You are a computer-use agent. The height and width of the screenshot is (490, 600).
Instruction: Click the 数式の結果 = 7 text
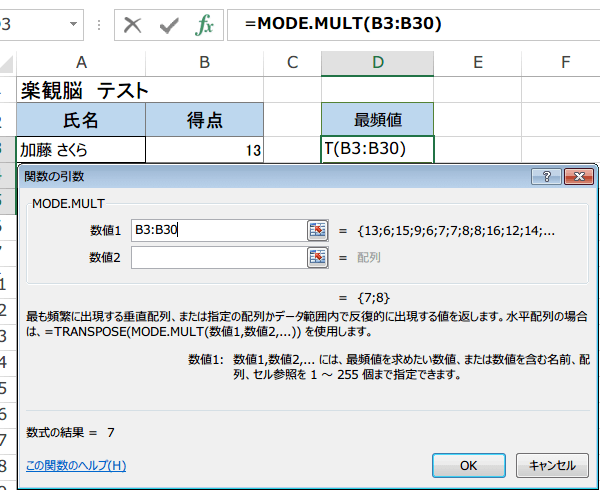click(x=70, y=433)
